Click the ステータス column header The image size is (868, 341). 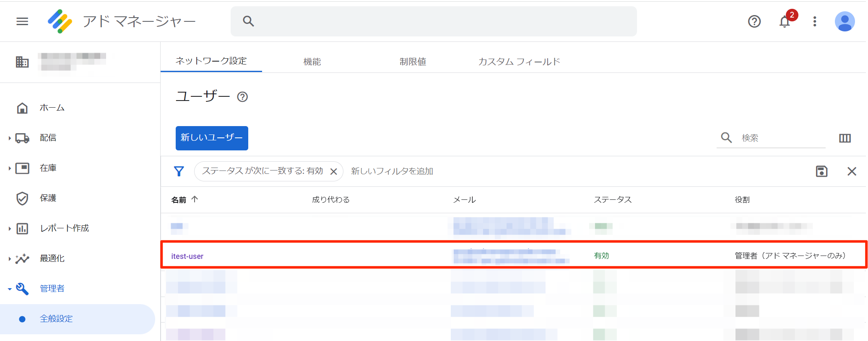613,200
